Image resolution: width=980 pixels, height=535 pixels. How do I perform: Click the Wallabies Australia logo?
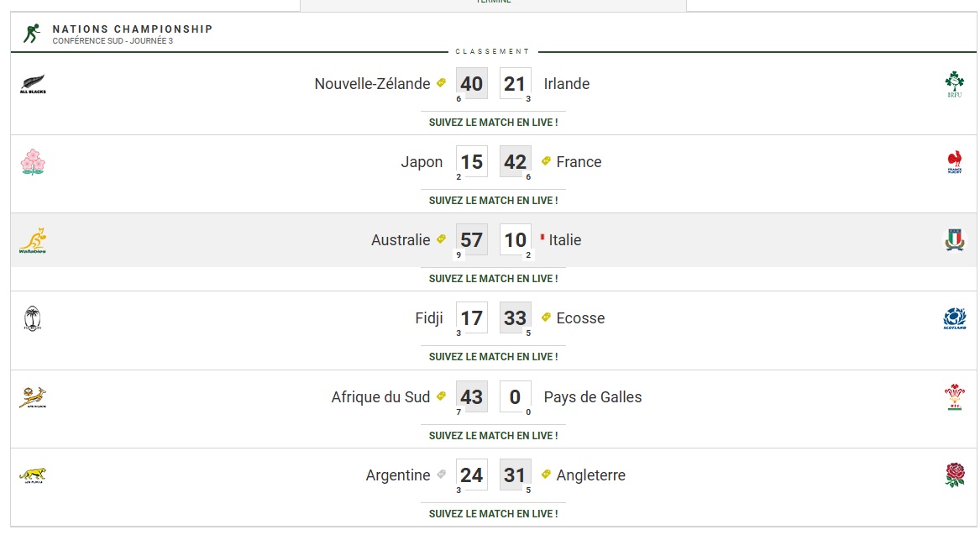tap(33, 241)
